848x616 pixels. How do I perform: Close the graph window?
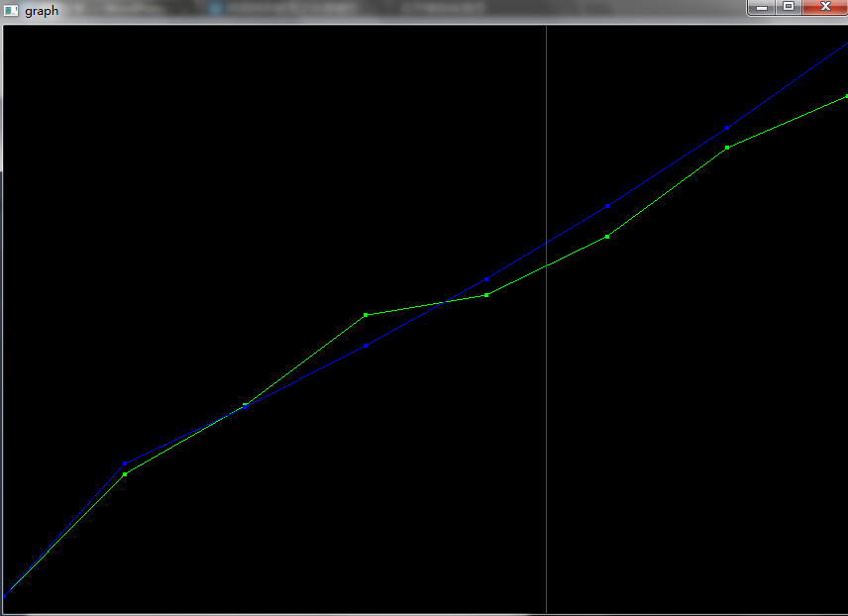coord(824,7)
